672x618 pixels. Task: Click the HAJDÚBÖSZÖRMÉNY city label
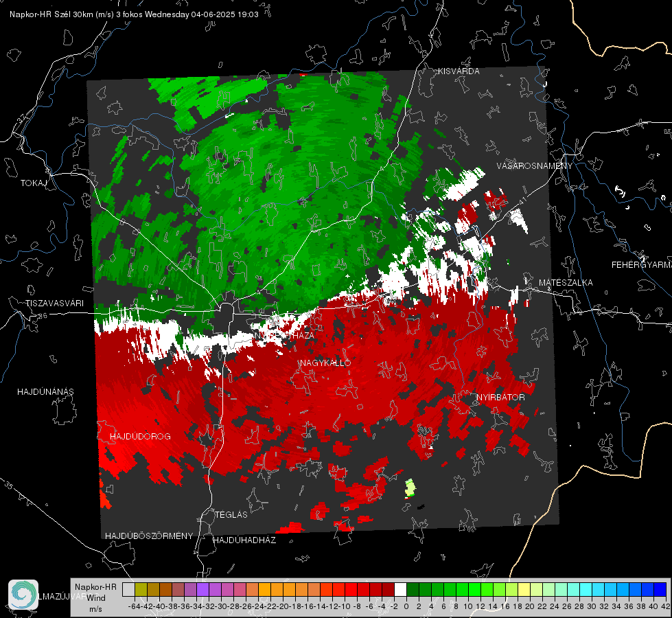tap(149, 536)
